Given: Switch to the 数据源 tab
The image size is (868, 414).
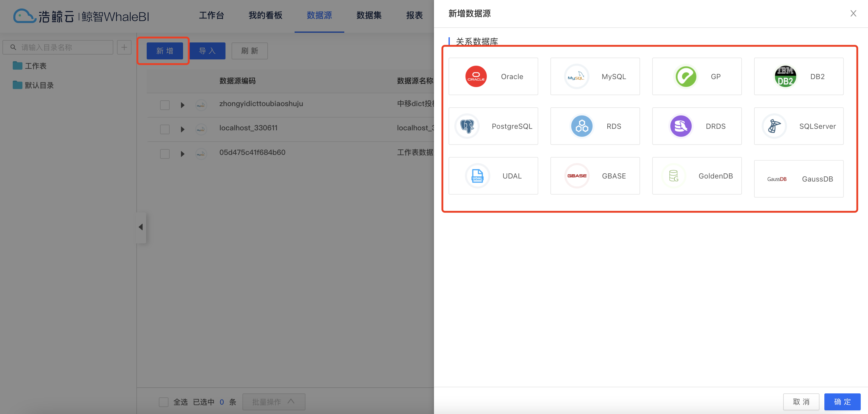Looking at the screenshot, I should 319,15.
